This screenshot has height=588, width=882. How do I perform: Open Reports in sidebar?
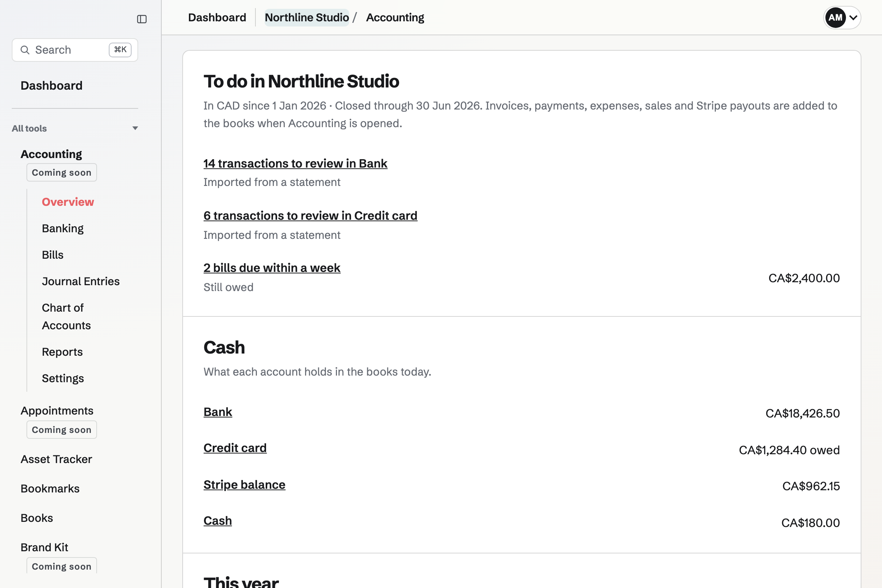click(x=62, y=352)
